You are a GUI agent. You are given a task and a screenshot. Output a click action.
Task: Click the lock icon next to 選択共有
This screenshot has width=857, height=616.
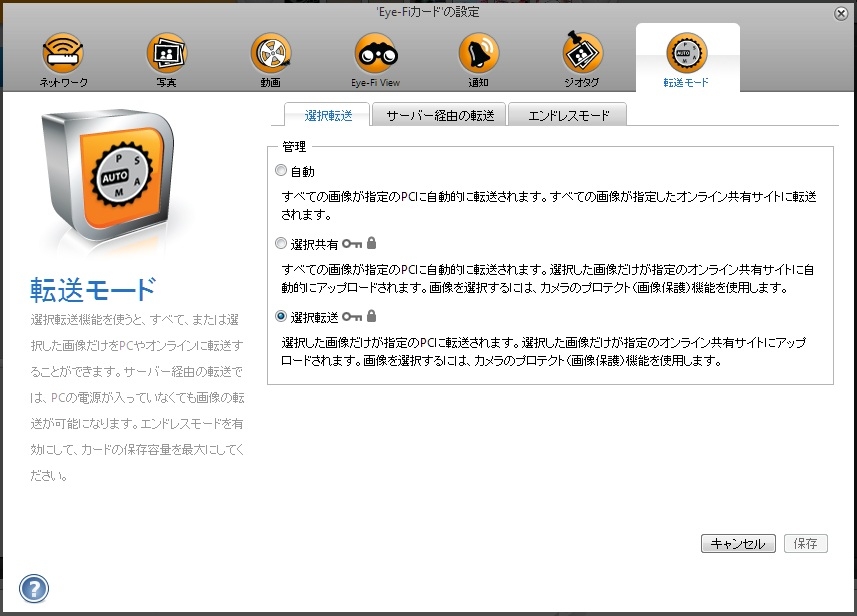pos(372,243)
